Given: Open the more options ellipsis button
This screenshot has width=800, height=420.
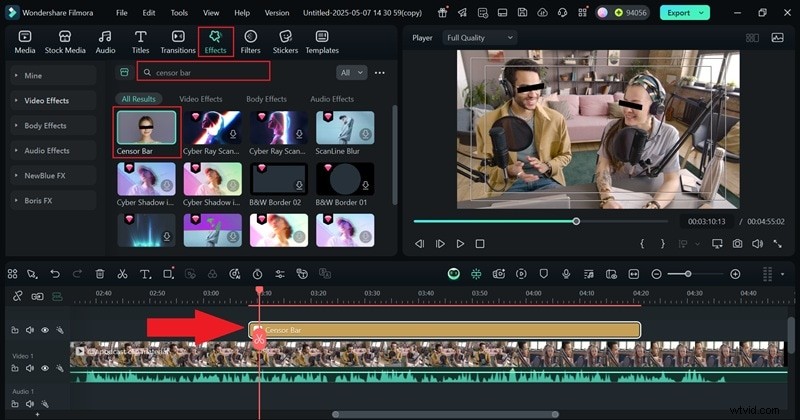Looking at the screenshot, I should pyautogui.click(x=380, y=72).
